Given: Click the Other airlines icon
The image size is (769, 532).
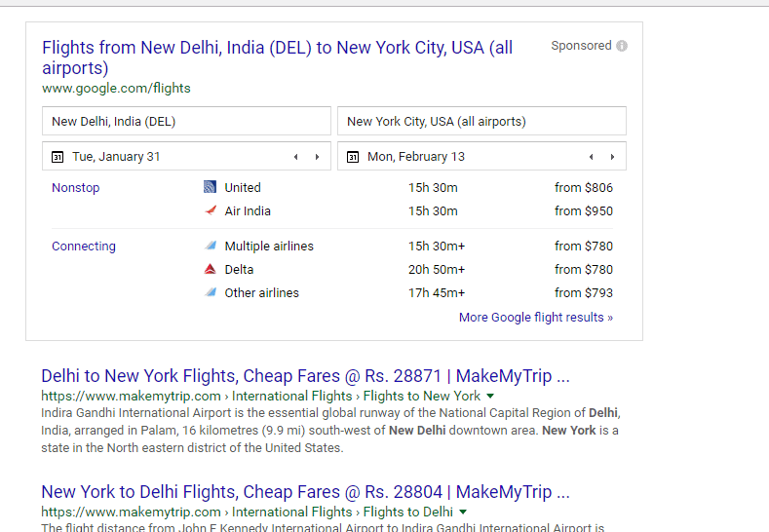Looking at the screenshot, I should [x=211, y=292].
